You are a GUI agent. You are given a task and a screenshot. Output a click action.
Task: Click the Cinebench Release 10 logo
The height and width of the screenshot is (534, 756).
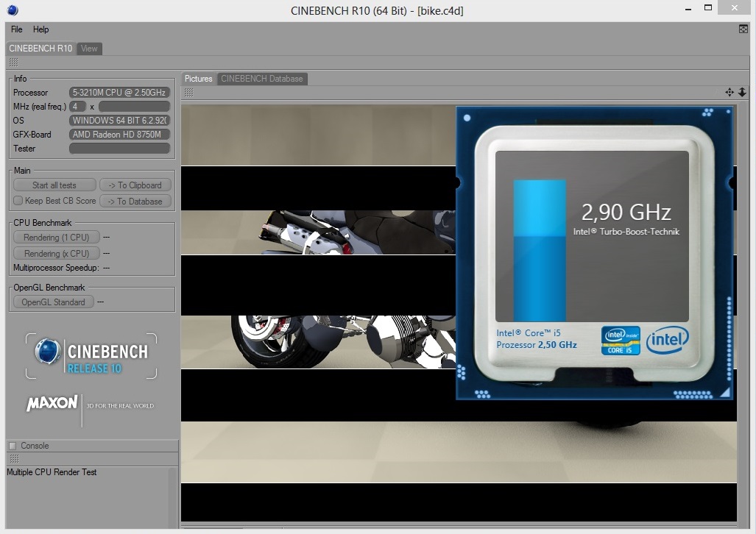[91, 356]
